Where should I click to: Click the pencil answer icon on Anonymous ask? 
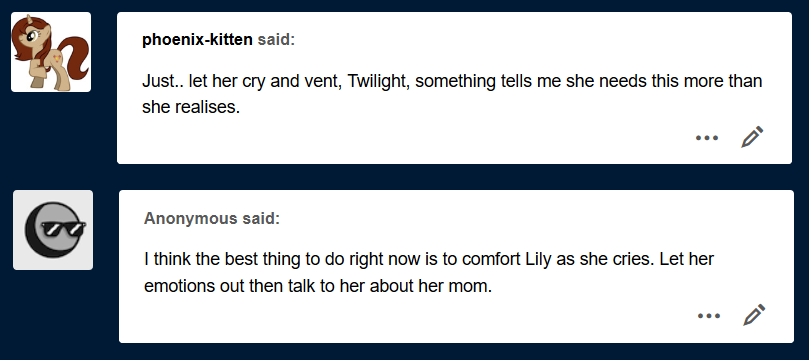tap(754, 315)
